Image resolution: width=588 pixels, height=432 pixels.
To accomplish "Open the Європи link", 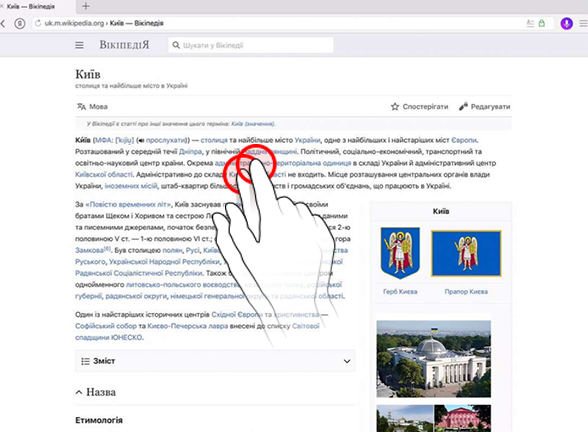I will point(464,140).
